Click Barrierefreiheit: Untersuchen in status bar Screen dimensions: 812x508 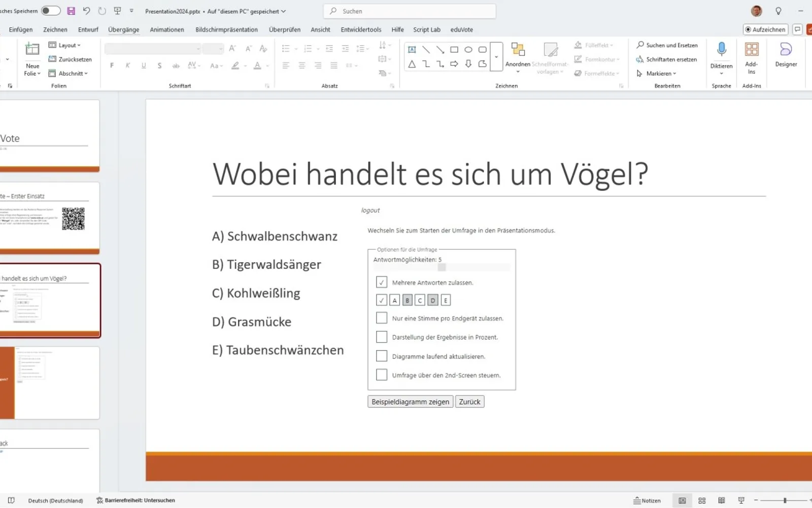coord(136,500)
